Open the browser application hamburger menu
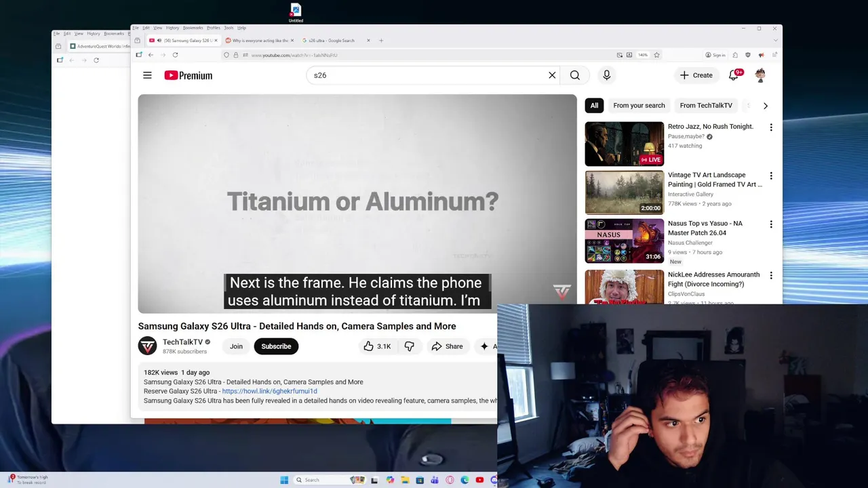The height and width of the screenshot is (488, 868). [x=774, y=55]
